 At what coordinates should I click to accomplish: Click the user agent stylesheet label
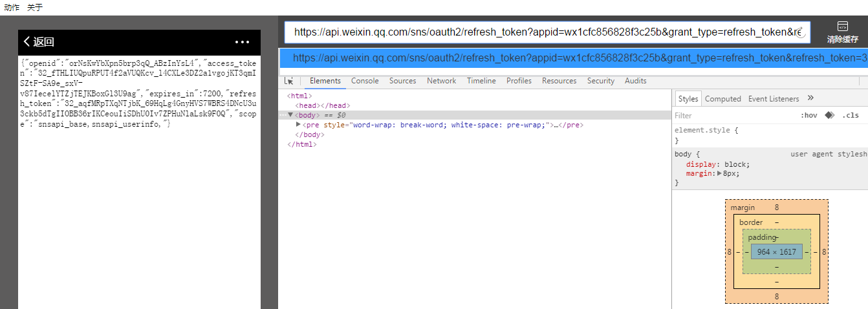(829, 154)
